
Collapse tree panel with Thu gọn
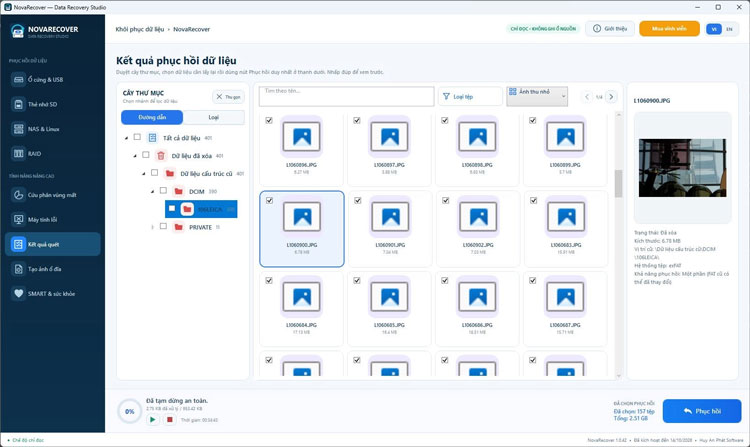coord(228,97)
